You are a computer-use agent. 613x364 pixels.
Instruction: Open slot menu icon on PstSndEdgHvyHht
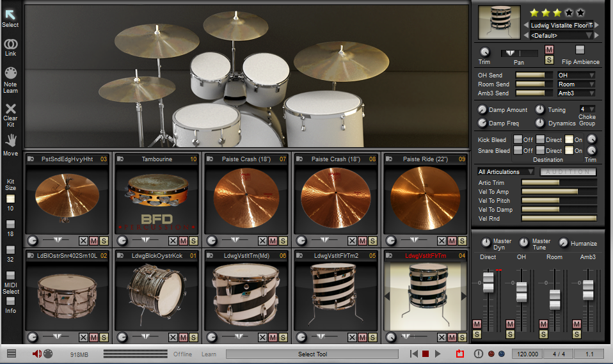pos(31,159)
